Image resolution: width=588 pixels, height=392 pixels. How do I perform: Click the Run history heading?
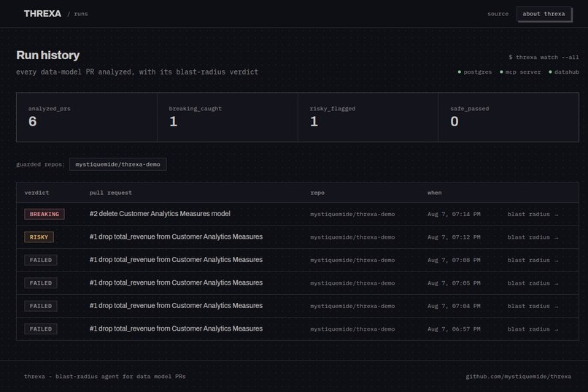coord(48,55)
